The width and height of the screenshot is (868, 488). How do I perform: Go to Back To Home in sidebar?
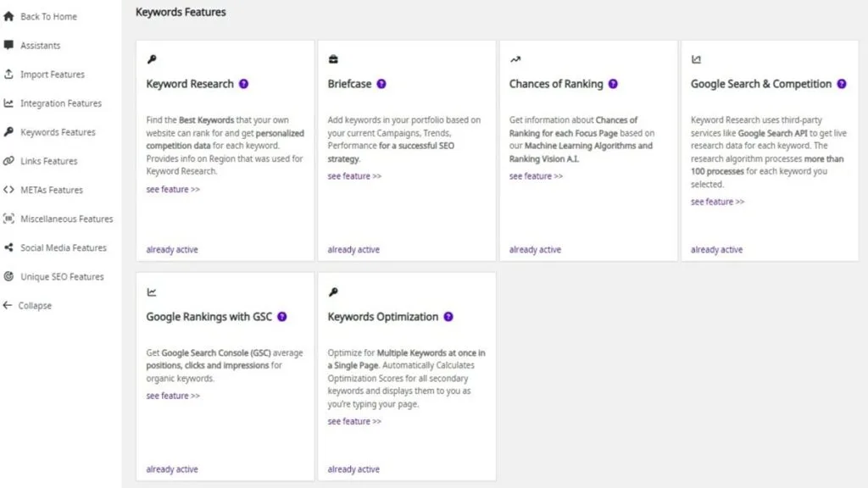coord(48,17)
